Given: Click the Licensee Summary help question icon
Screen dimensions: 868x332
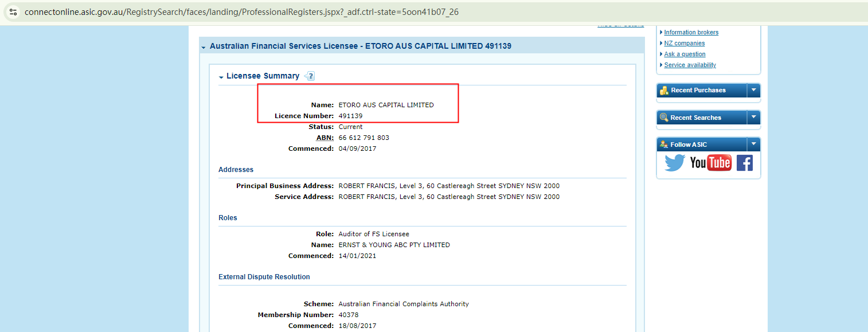Looking at the screenshot, I should tap(310, 76).
